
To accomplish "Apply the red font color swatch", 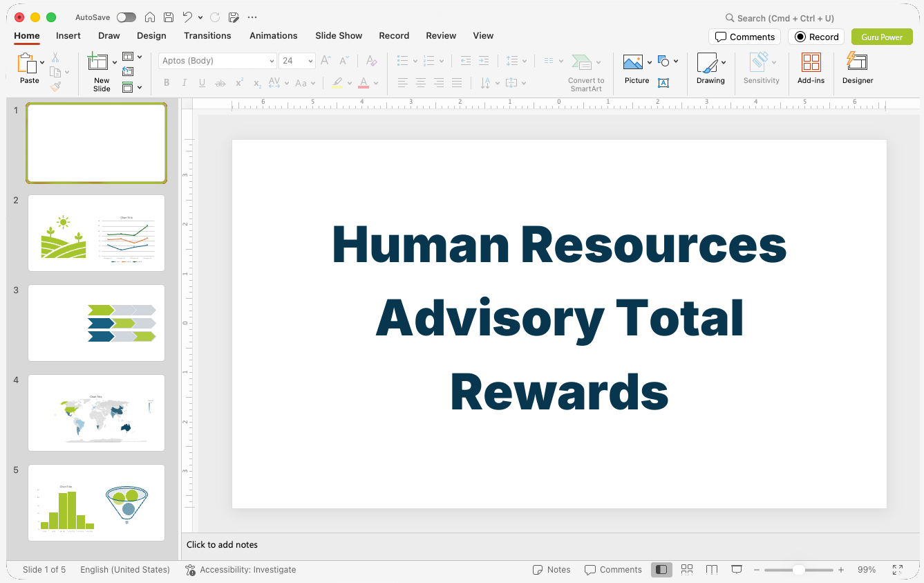I will [x=364, y=83].
